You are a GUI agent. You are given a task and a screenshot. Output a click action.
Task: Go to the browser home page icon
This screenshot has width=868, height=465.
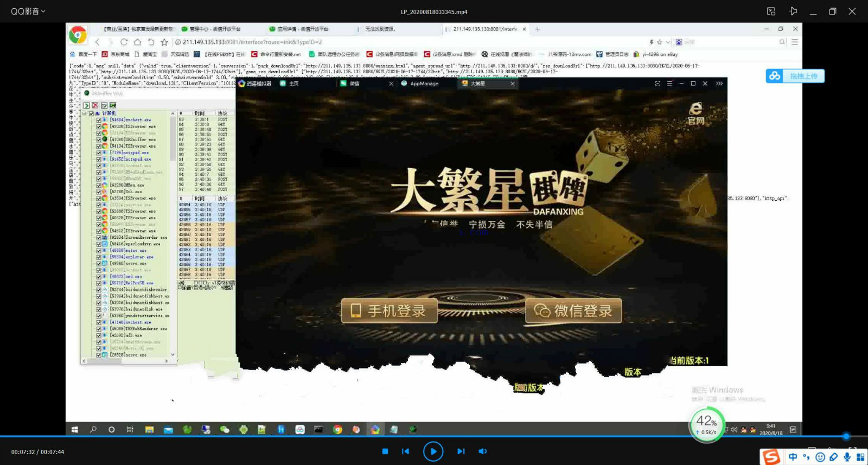click(x=137, y=42)
